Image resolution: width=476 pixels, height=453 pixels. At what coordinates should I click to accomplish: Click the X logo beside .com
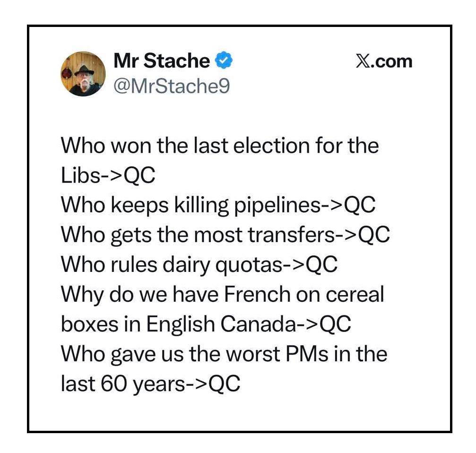pyautogui.click(x=363, y=61)
